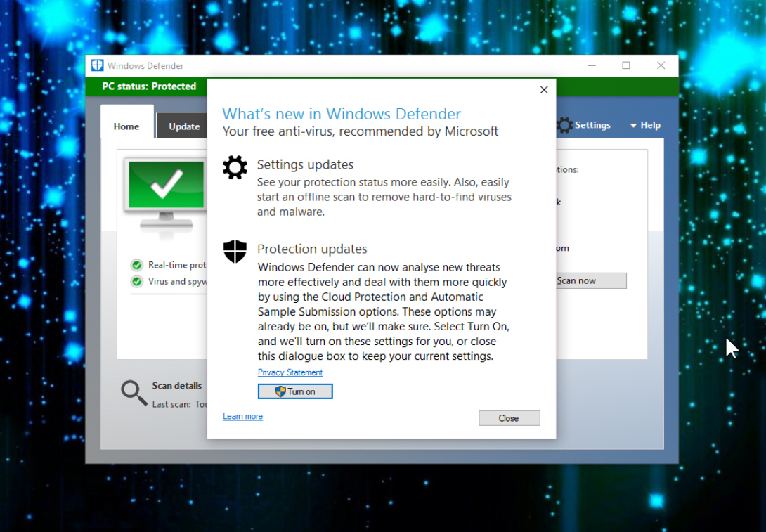Click the shield icon beside Protection updates

(x=235, y=251)
